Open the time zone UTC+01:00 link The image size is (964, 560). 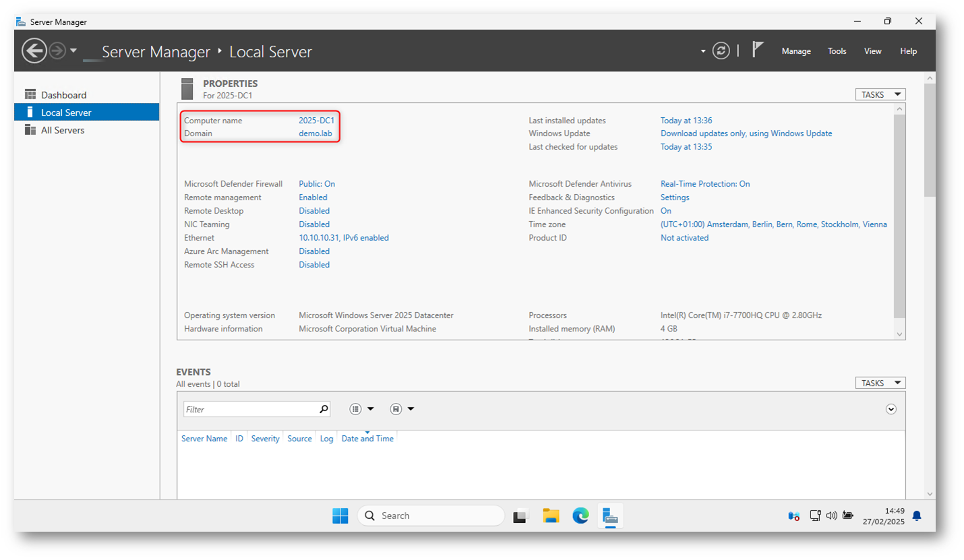pos(774,224)
